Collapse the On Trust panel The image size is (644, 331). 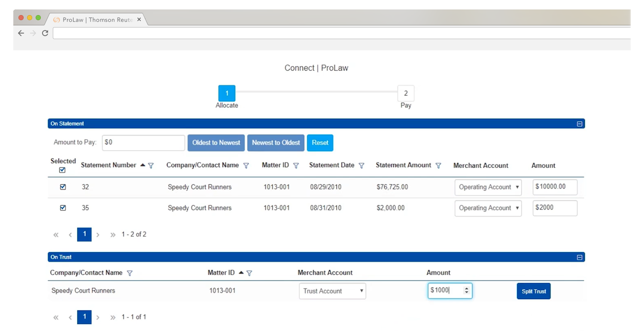(579, 257)
